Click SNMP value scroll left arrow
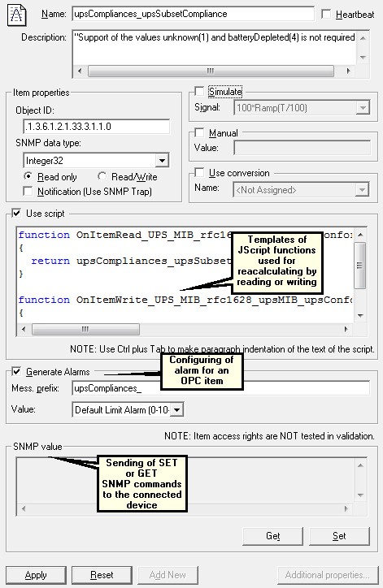The width and height of the screenshot is (383, 588). pyautogui.click(x=24, y=509)
